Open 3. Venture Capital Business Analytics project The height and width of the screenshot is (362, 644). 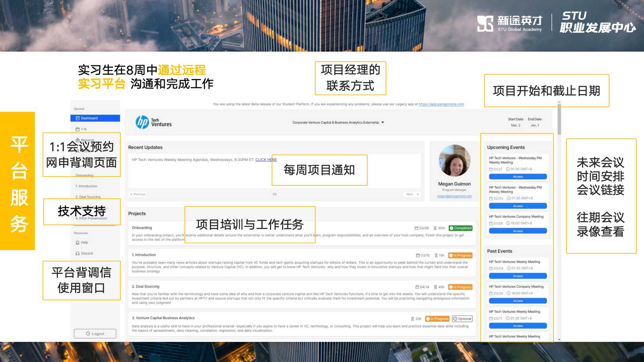[163, 318]
